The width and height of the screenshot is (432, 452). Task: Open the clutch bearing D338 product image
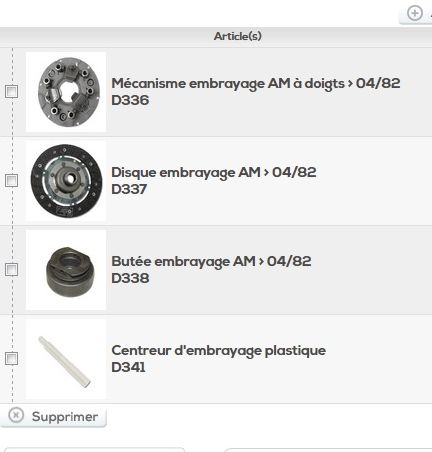pyautogui.click(x=66, y=270)
